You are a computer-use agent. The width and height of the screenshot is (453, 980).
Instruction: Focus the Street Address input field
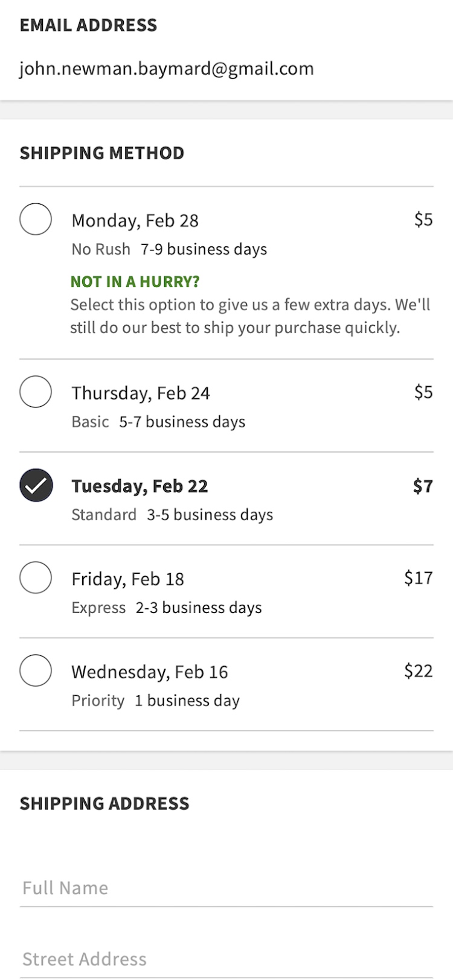click(226, 959)
